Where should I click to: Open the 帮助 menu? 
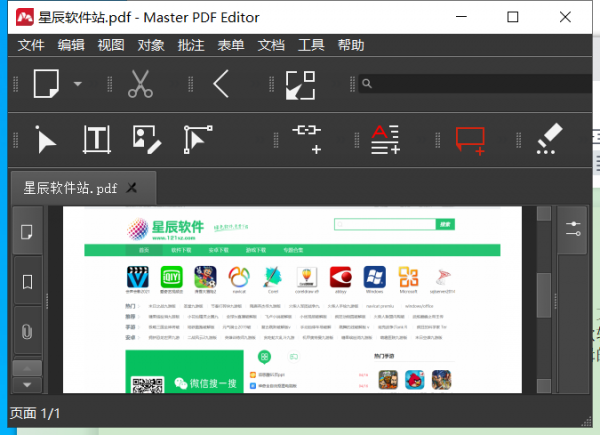click(351, 45)
